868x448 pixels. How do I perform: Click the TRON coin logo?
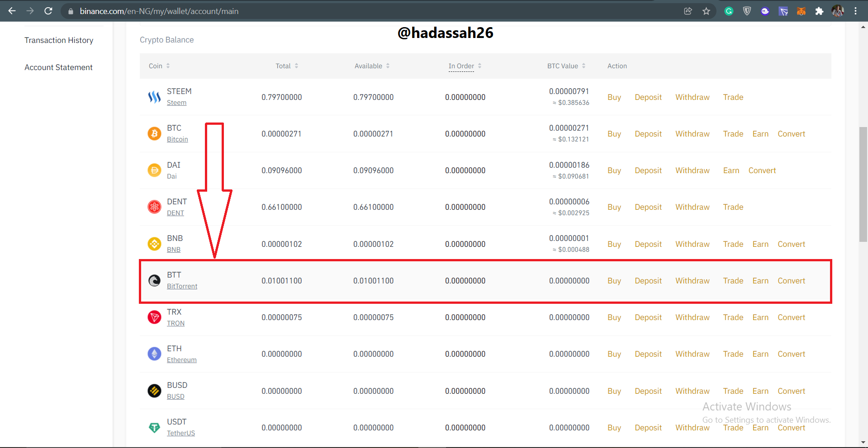[154, 317]
